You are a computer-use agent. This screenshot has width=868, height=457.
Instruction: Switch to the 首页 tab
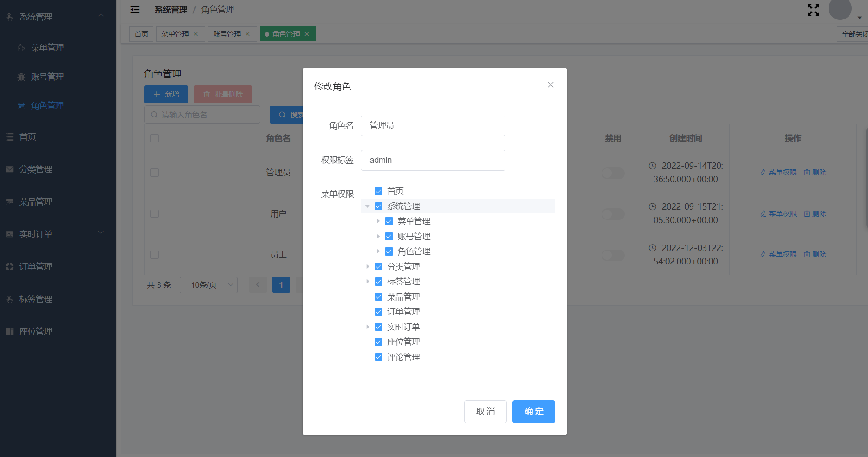pos(141,34)
